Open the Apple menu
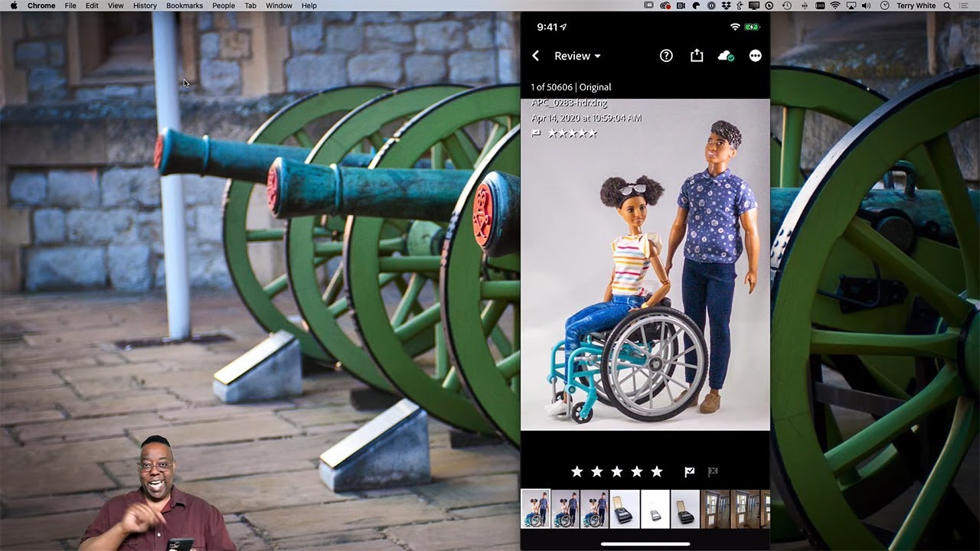980x551 pixels. (14, 5)
